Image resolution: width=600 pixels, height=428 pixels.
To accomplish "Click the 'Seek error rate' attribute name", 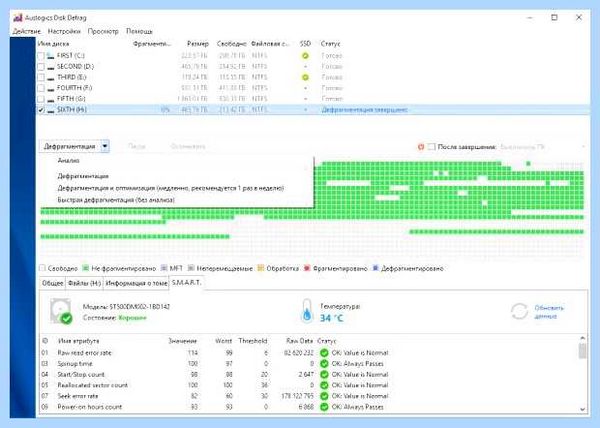I will [78, 396].
